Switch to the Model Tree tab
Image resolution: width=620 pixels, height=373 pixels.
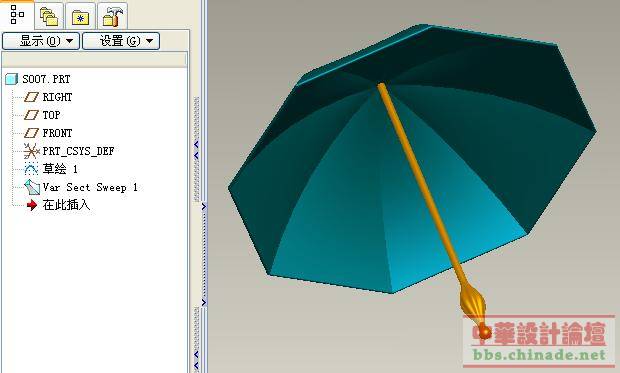click(17, 15)
